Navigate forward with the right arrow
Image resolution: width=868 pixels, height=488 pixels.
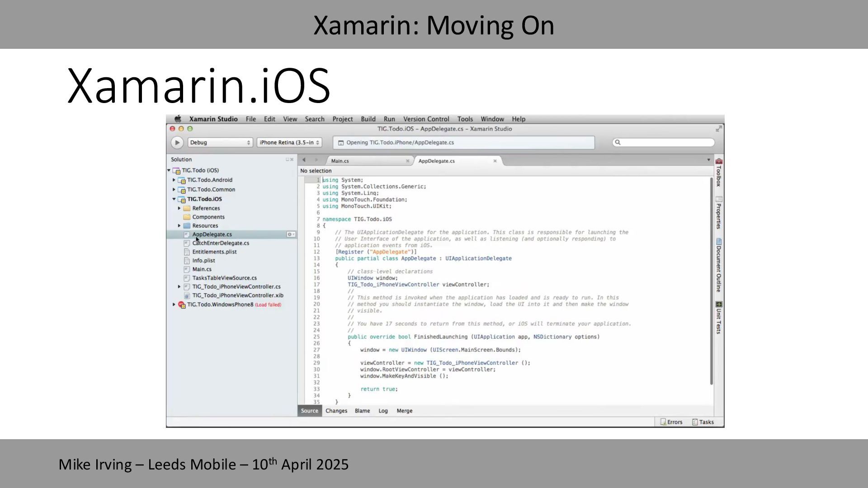[316, 160]
